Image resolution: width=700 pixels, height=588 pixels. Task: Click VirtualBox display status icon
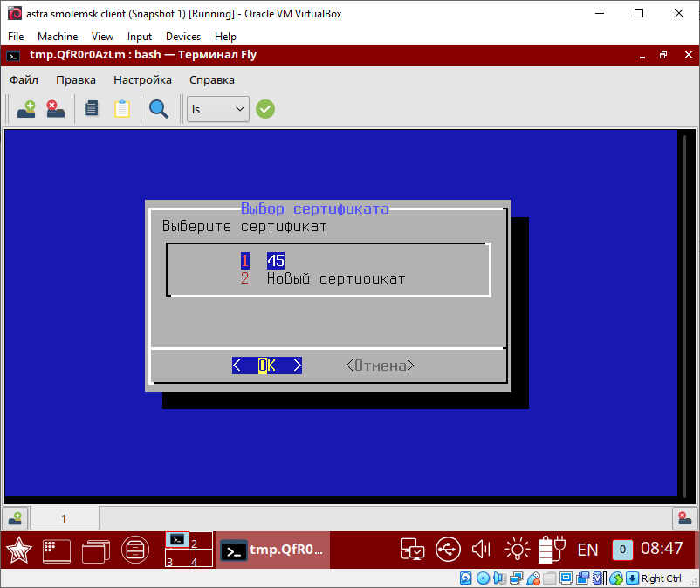click(566, 578)
